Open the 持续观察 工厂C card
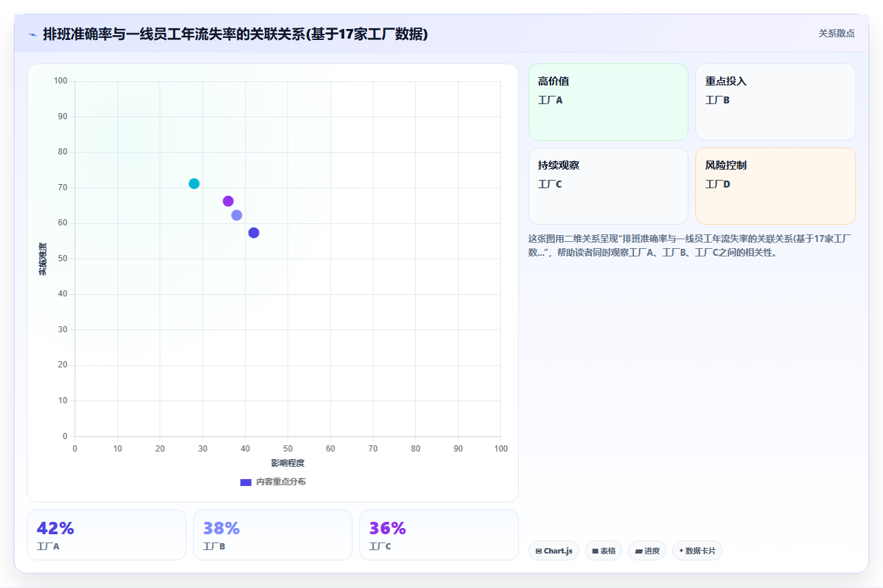The width and height of the screenshot is (883, 588). [608, 186]
